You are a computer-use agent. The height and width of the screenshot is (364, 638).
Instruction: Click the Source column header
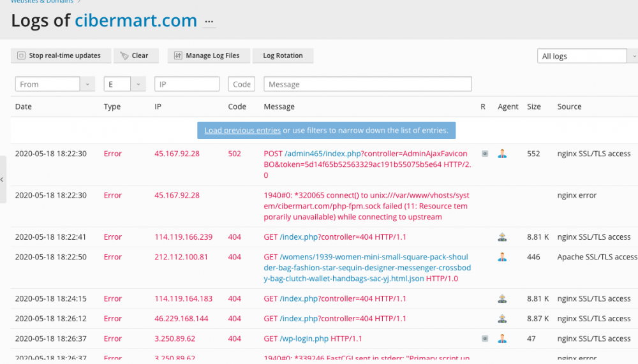(x=569, y=106)
